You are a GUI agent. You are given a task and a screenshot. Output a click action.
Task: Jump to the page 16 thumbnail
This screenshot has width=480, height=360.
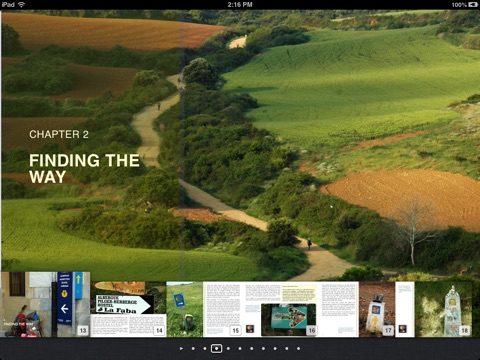pyautogui.click(x=281, y=309)
